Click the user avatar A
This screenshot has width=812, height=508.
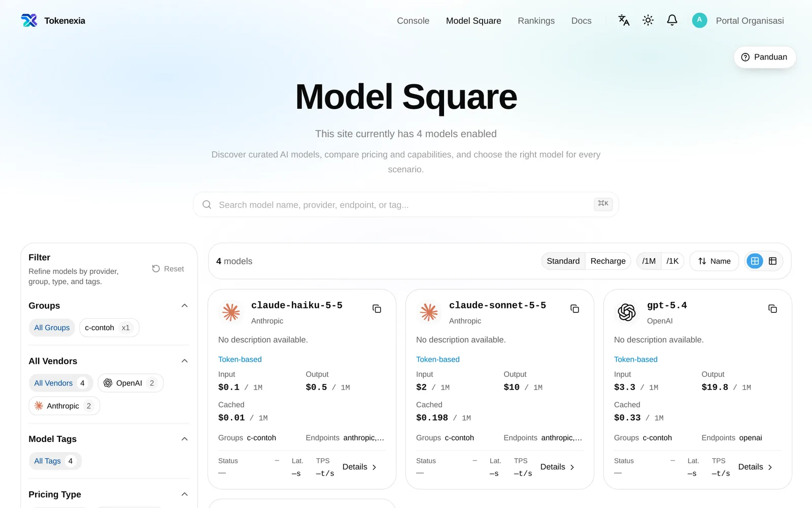(x=699, y=20)
